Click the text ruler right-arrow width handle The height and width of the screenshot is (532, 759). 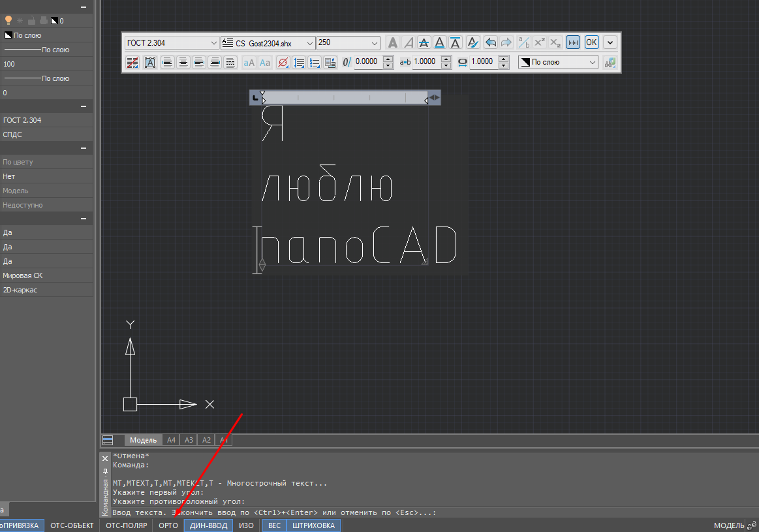(435, 97)
